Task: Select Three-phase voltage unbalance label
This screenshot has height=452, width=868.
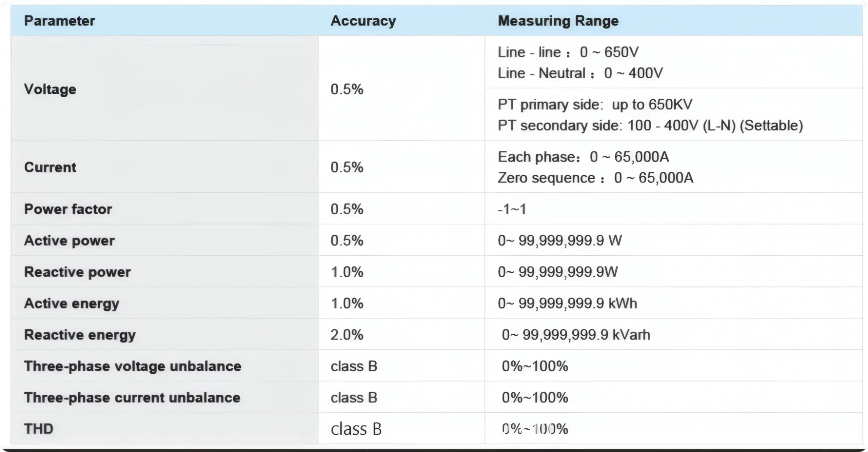Action: (133, 367)
